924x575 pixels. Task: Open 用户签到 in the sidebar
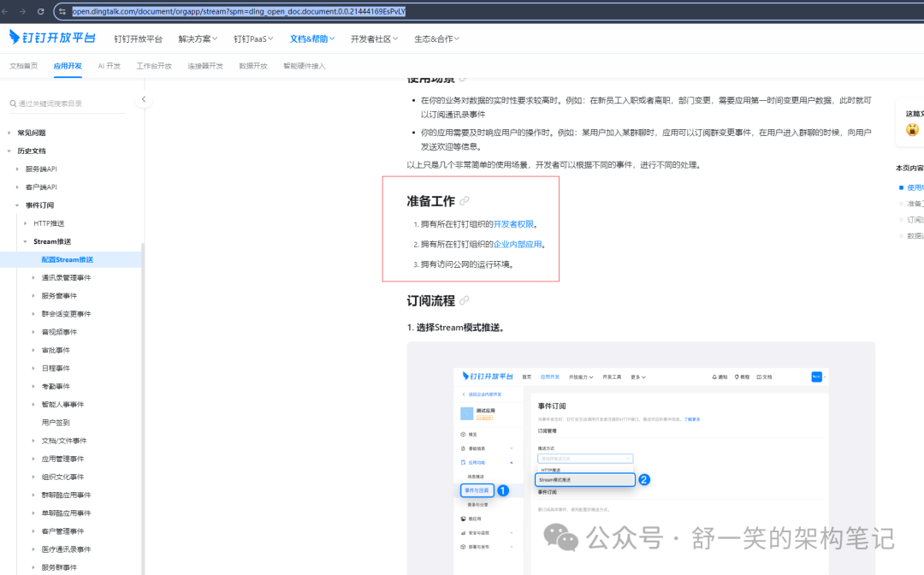(56, 423)
